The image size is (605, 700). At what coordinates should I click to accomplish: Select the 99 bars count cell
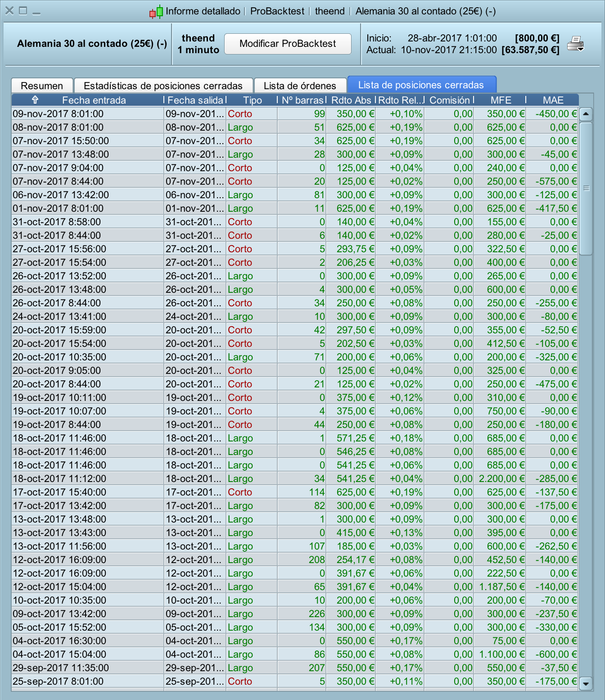[320, 114]
